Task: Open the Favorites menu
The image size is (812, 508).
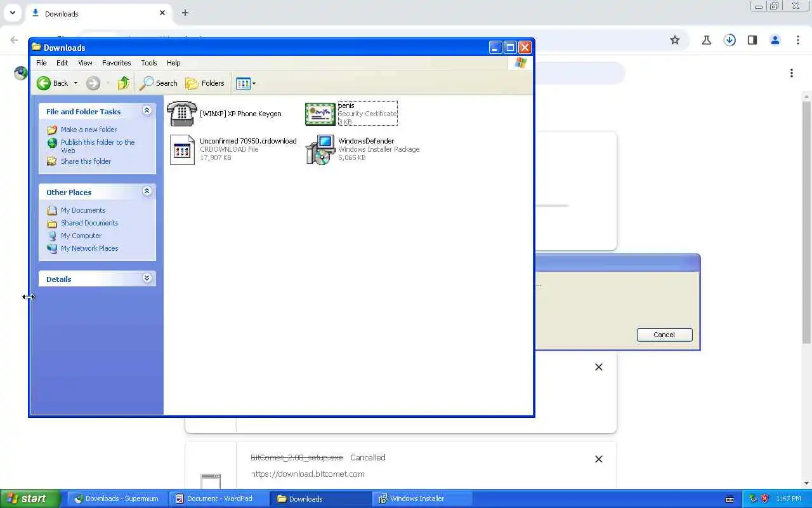Action: 117,63
